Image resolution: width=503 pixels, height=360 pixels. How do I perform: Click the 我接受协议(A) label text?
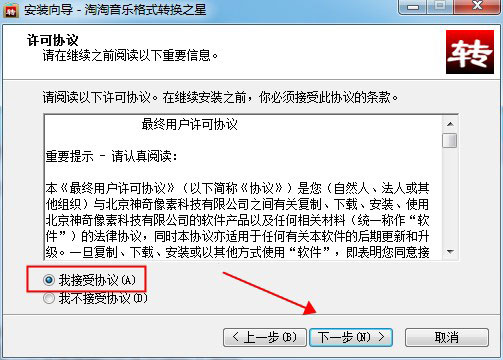point(97,280)
